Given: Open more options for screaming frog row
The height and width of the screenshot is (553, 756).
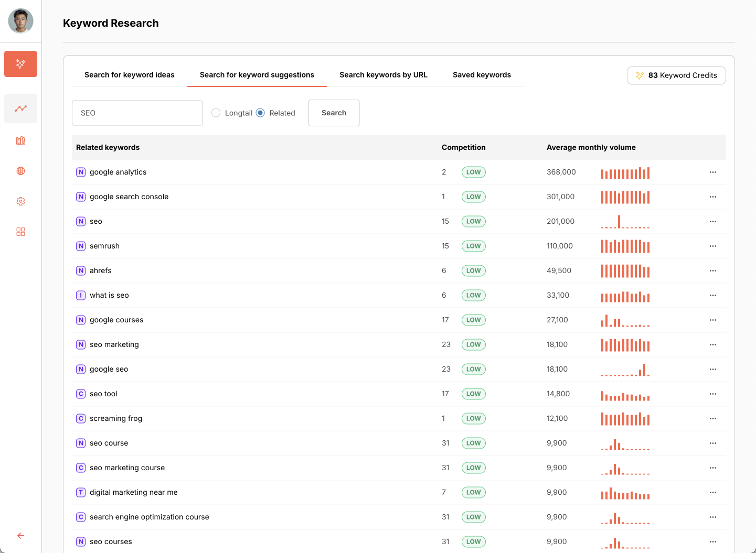Looking at the screenshot, I should (712, 418).
